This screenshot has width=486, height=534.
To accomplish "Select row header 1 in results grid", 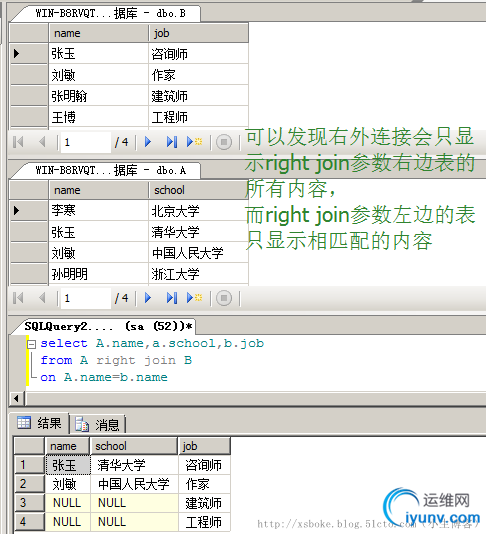I will point(30,465).
